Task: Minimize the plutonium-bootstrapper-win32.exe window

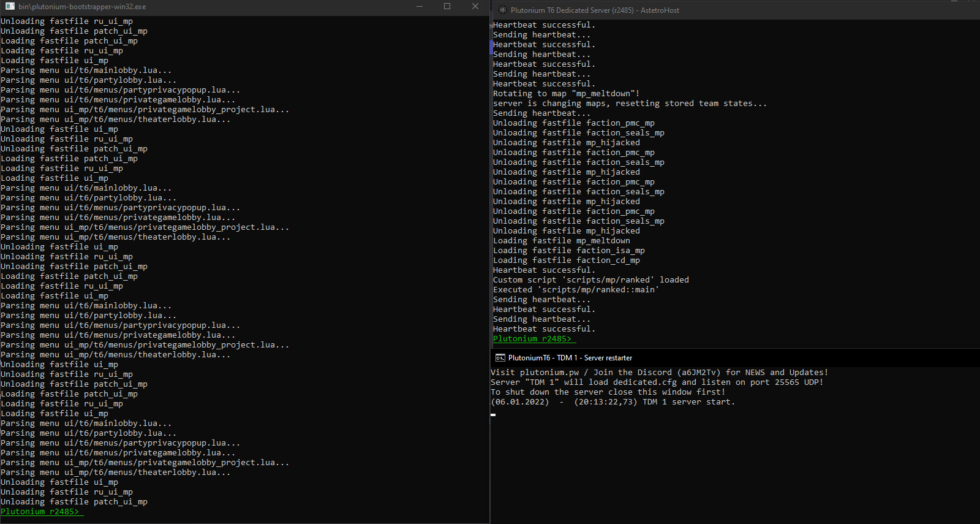Action: click(420, 6)
